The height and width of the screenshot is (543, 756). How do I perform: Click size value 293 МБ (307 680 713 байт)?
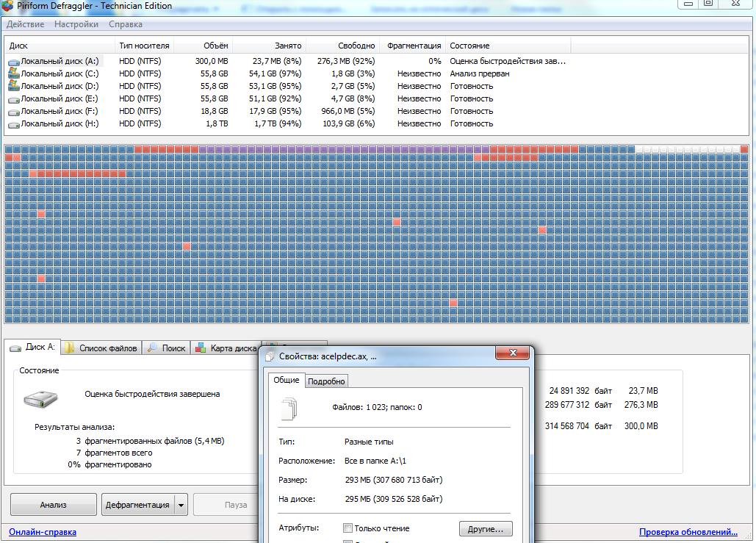394,480
